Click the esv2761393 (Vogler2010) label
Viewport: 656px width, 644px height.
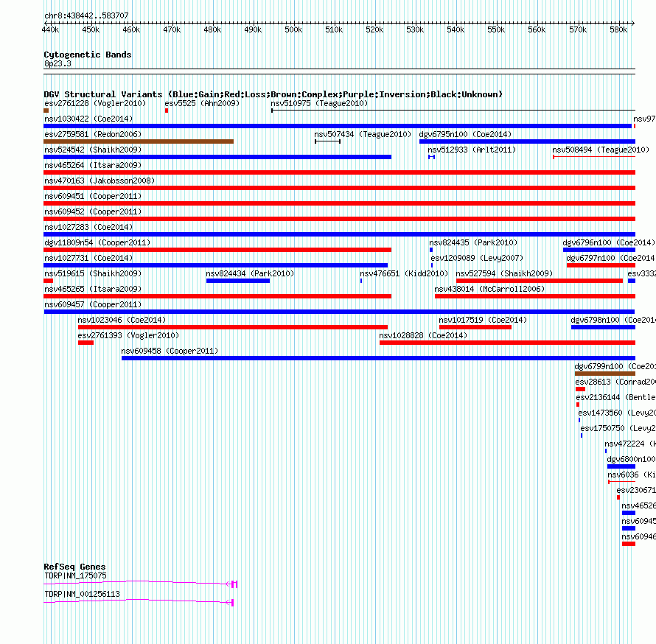coord(128,335)
